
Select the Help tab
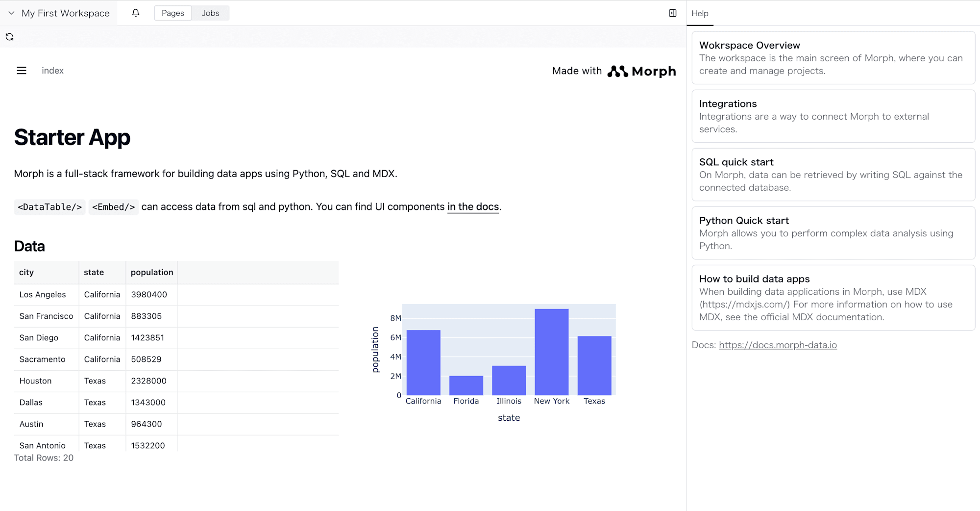point(700,14)
